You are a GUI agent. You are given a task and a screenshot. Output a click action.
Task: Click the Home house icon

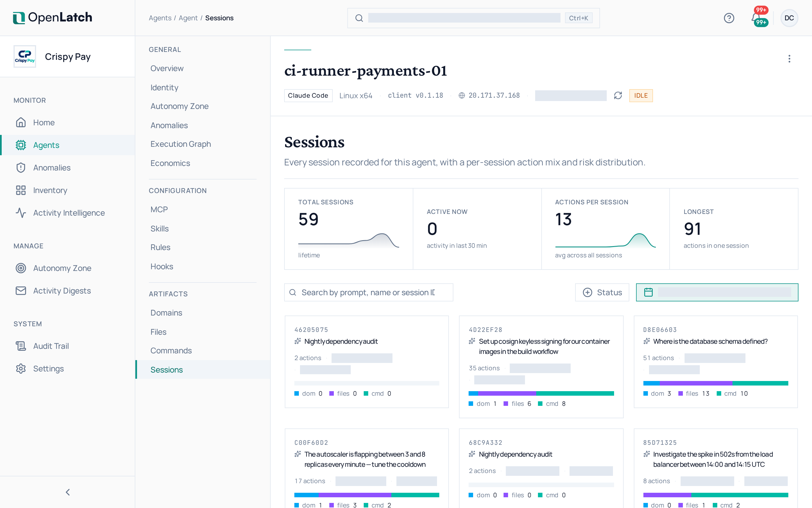[21, 122]
